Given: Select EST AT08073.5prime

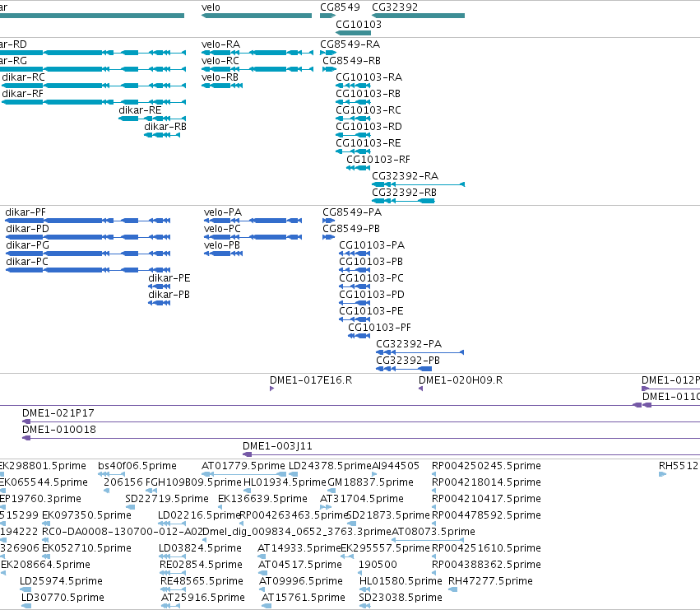Looking at the screenshot, I should [x=428, y=540].
